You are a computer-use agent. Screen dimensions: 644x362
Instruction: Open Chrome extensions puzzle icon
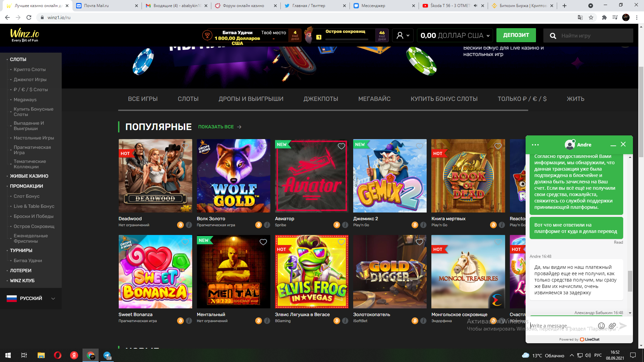(604, 17)
